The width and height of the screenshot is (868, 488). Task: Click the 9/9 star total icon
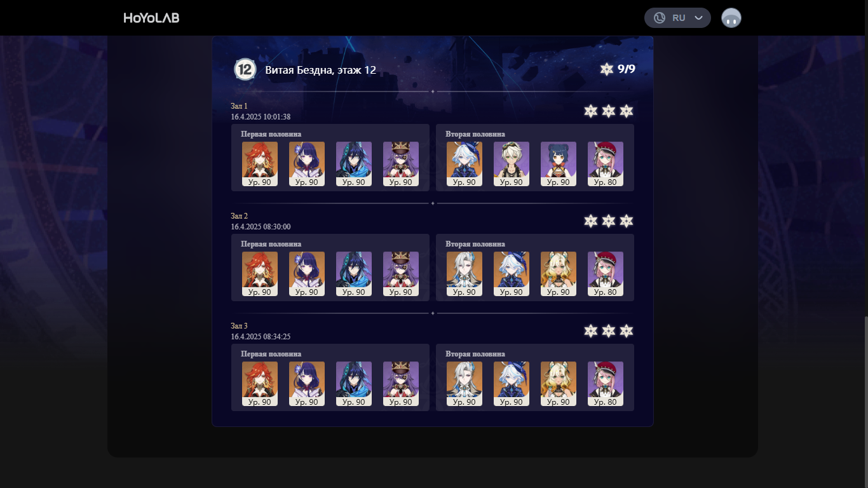pos(607,69)
